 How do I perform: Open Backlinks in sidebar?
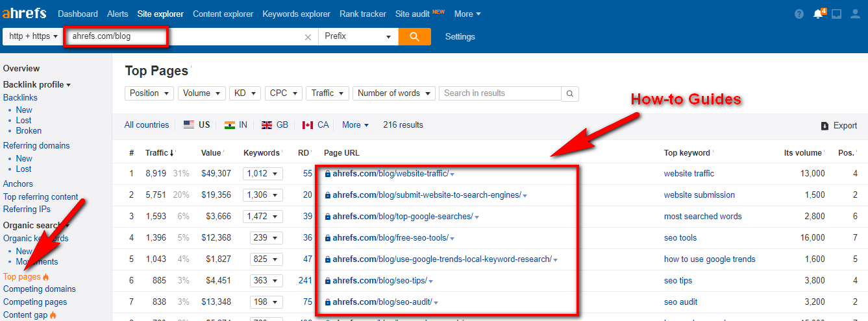coord(20,97)
